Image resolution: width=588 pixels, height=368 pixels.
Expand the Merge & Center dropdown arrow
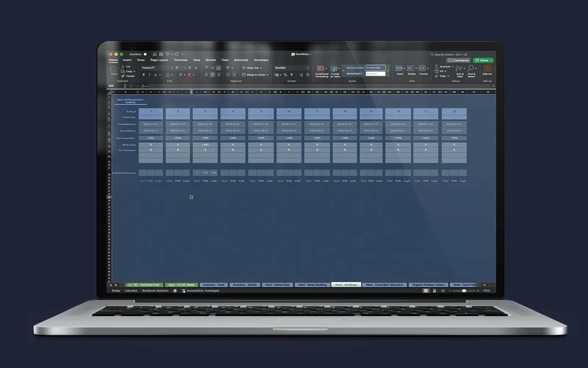268,75
